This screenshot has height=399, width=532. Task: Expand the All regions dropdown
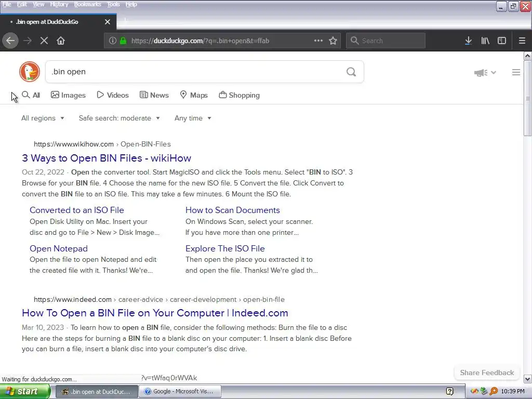click(x=43, y=118)
